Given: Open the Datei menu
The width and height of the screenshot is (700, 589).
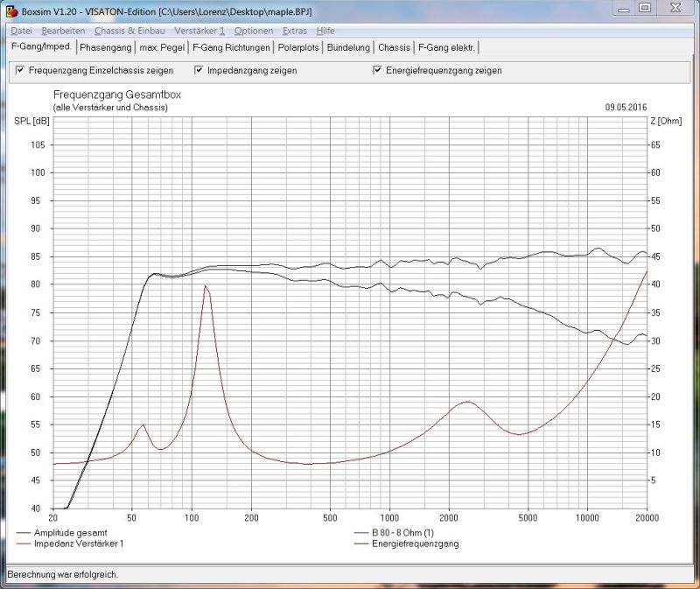Looking at the screenshot, I should coord(21,31).
